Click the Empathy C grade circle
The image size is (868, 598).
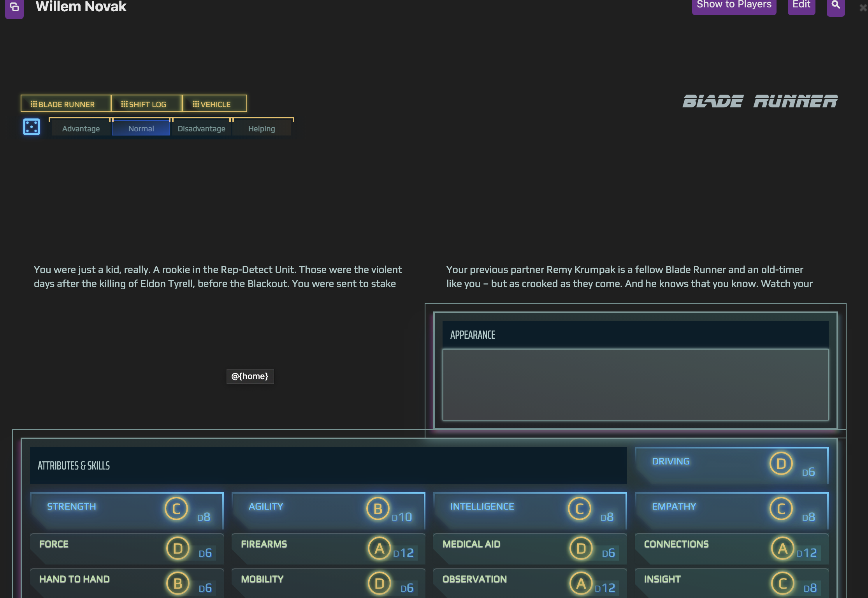(781, 509)
